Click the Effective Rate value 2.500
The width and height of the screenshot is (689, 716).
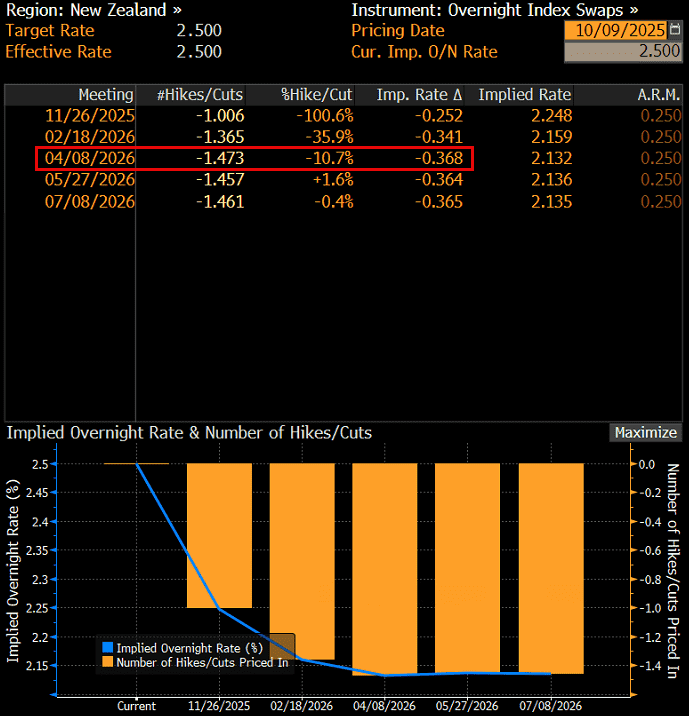[199, 52]
